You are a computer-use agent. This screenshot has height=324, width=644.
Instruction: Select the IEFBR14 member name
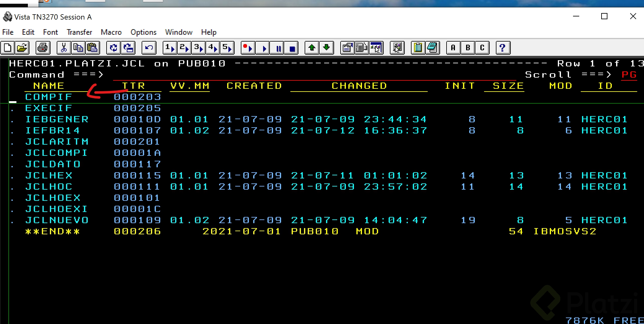click(53, 131)
